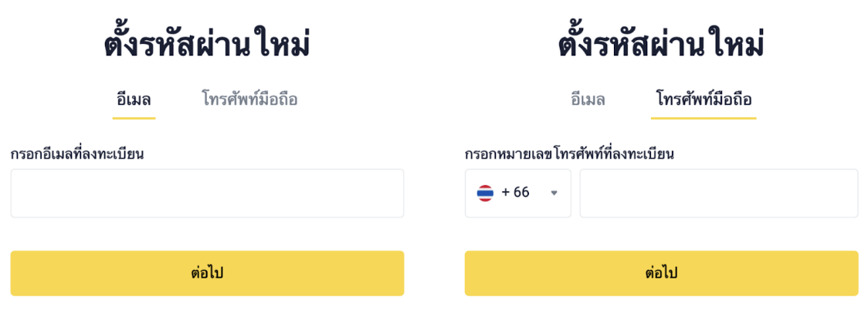The image size is (868, 310).
Task: Select the active โทรศัพท์มือถือ tab above the phone field
Action: coord(704,99)
